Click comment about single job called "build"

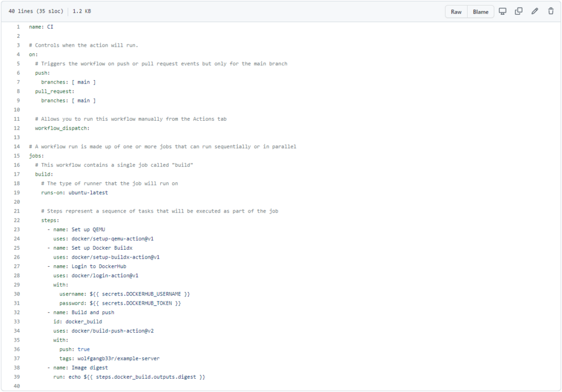pos(114,165)
